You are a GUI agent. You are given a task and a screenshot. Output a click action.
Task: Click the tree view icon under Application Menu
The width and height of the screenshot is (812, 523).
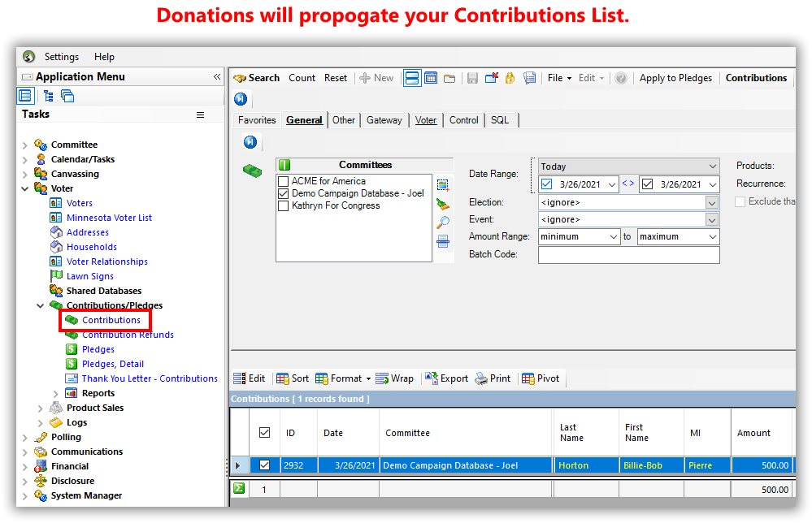tap(49, 96)
